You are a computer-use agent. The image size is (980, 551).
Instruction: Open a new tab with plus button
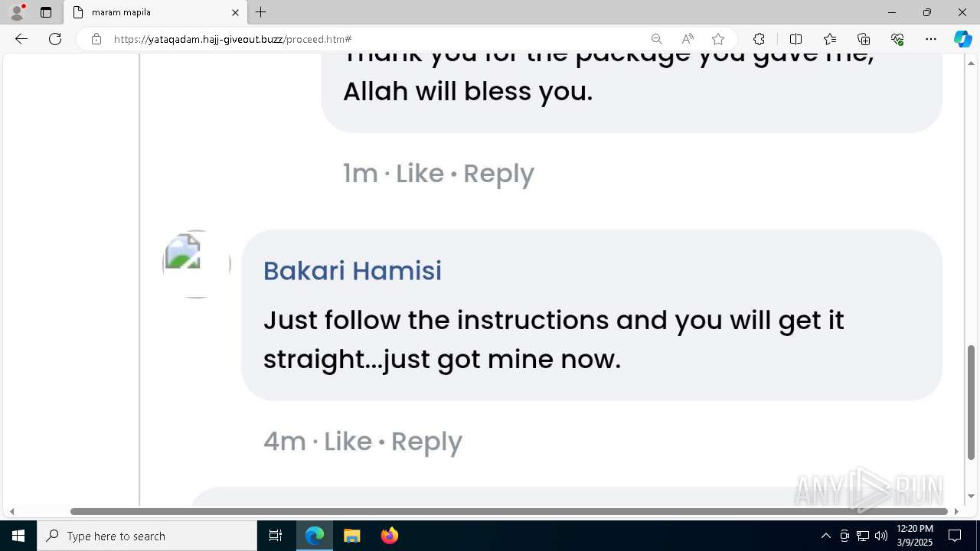(x=261, y=12)
